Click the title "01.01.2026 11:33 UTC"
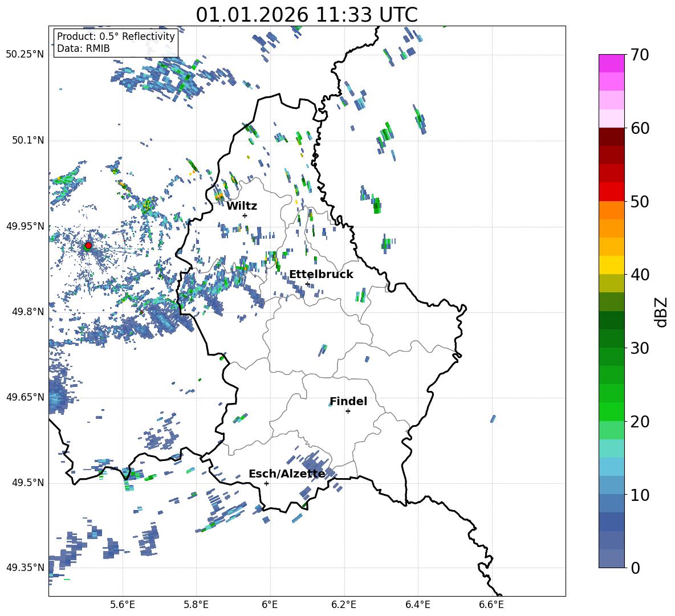The width and height of the screenshot is (675, 616). point(307,15)
